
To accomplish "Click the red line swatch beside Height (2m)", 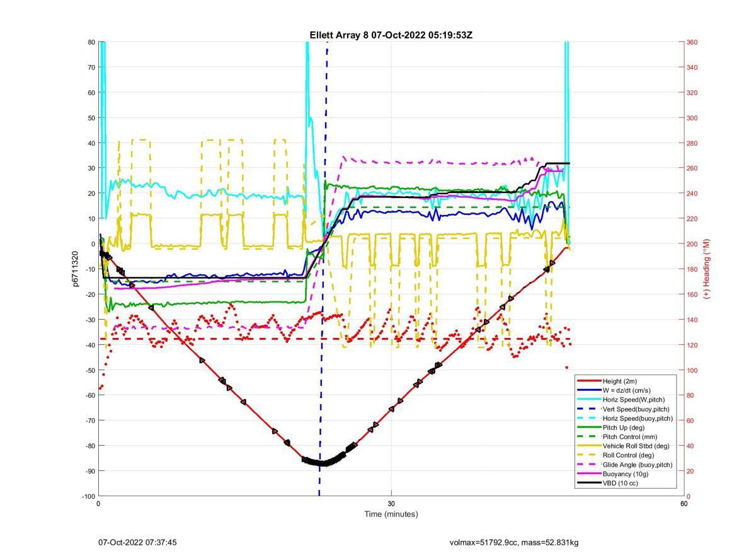I will (588, 381).
